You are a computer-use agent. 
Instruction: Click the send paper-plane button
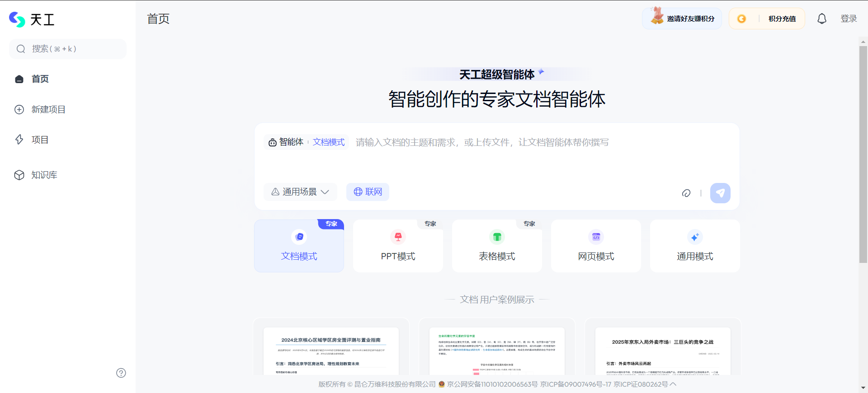coord(720,193)
